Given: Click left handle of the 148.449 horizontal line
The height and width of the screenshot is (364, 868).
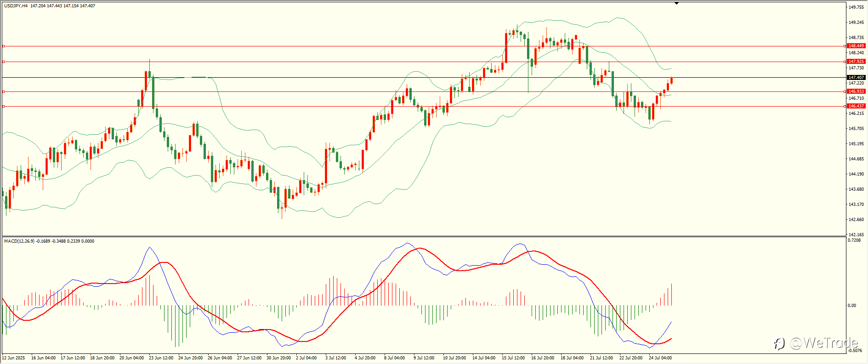Looking at the screenshot, I should (4, 46).
